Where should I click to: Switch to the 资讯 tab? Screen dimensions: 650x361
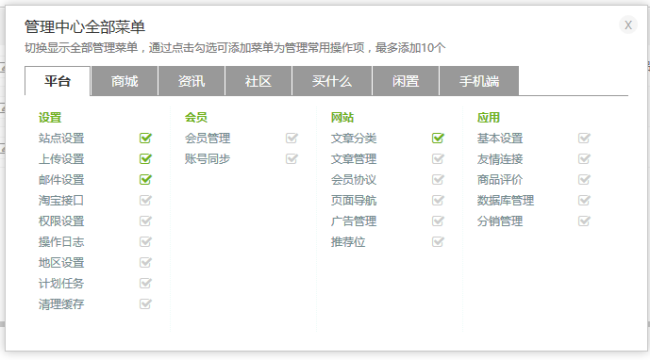[x=192, y=81]
